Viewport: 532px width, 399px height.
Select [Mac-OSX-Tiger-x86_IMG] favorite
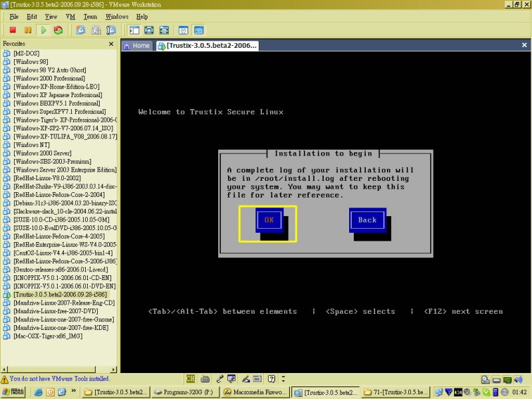48,336
